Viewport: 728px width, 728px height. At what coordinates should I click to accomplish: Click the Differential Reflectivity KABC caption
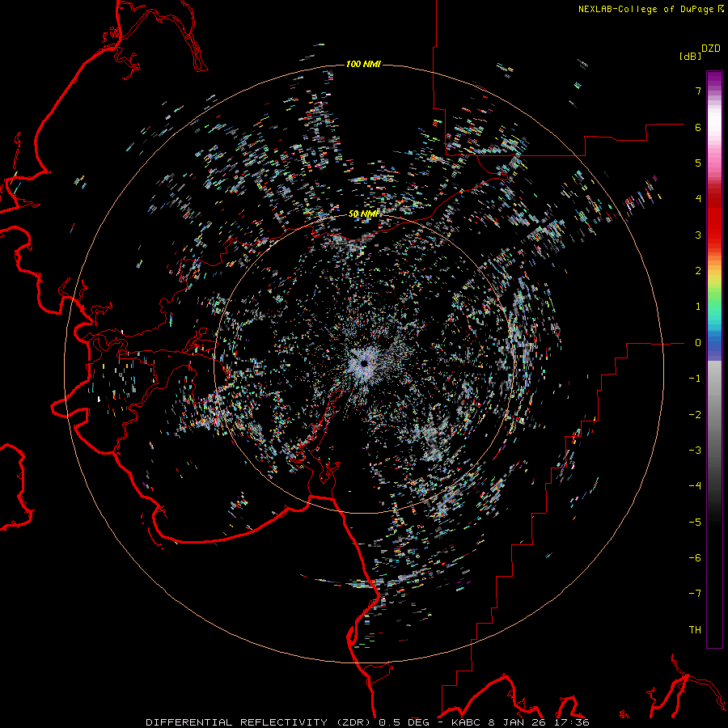click(x=368, y=722)
